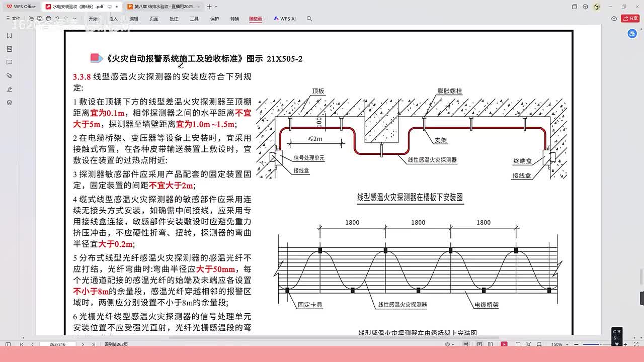
Task: Click the 信号处理单元 label in diagram
Action: pyautogui.click(x=309, y=158)
